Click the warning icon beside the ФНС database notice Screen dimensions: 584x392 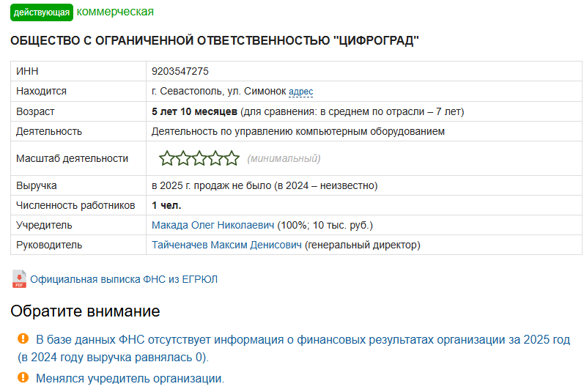[x=23, y=339]
